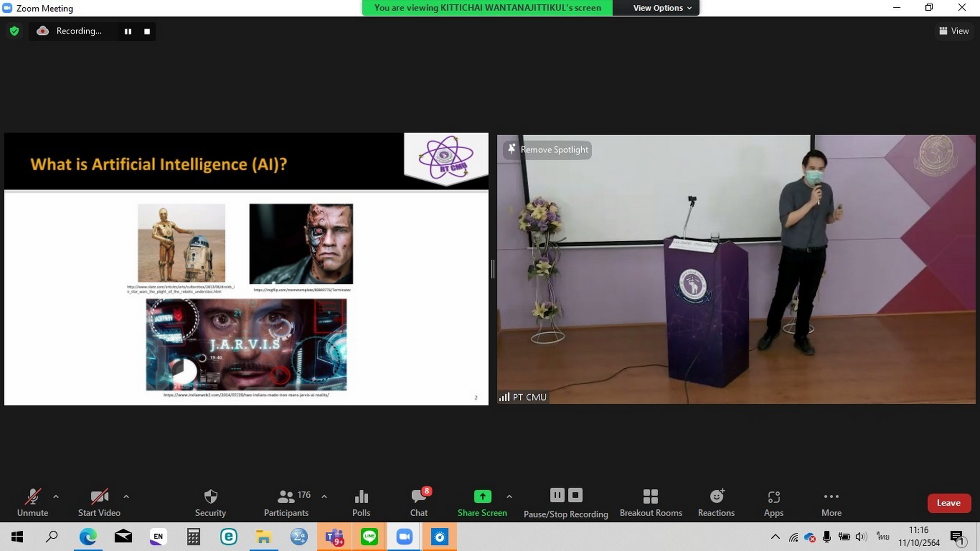980x551 pixels.
Task: Open Calculator from taskbar
Action: click(x=193, y=537)
